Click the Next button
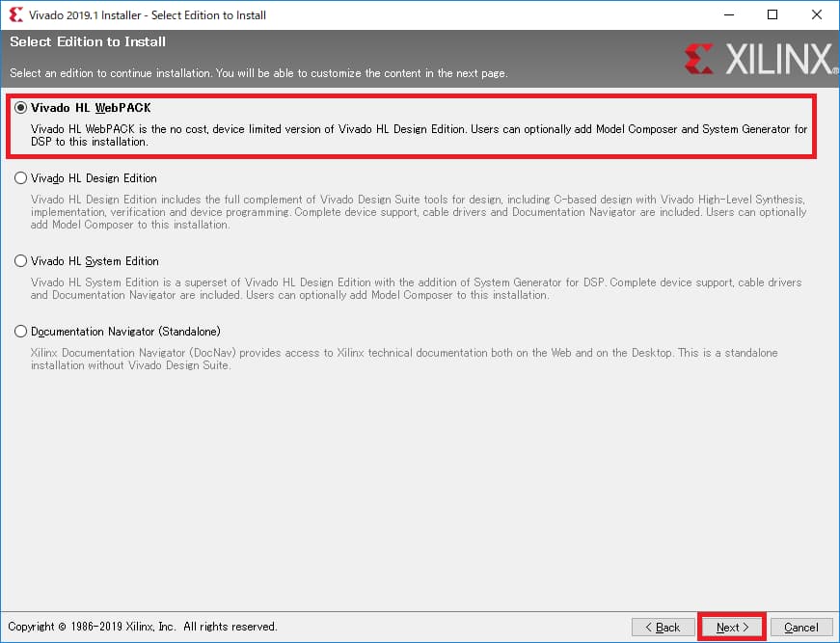The height and width of the screenshot is (643, 840). (x=732, y=627)
